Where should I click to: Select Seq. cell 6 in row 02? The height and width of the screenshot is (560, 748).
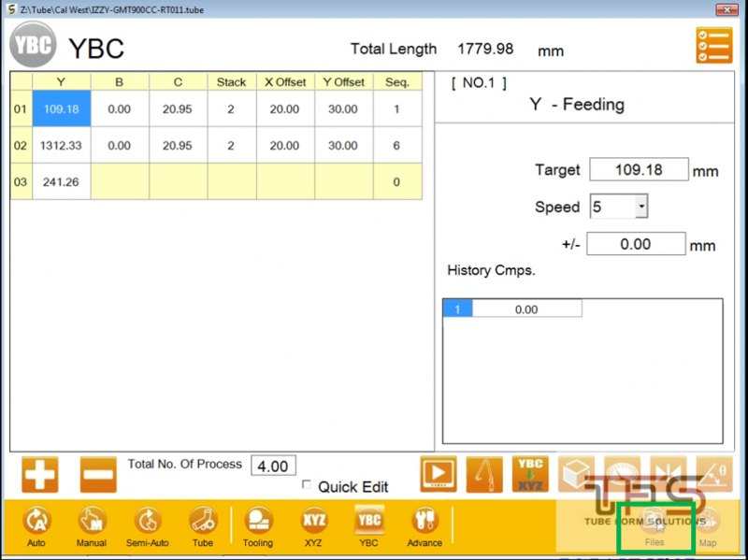pyautogui.click(x=397, y=145)
